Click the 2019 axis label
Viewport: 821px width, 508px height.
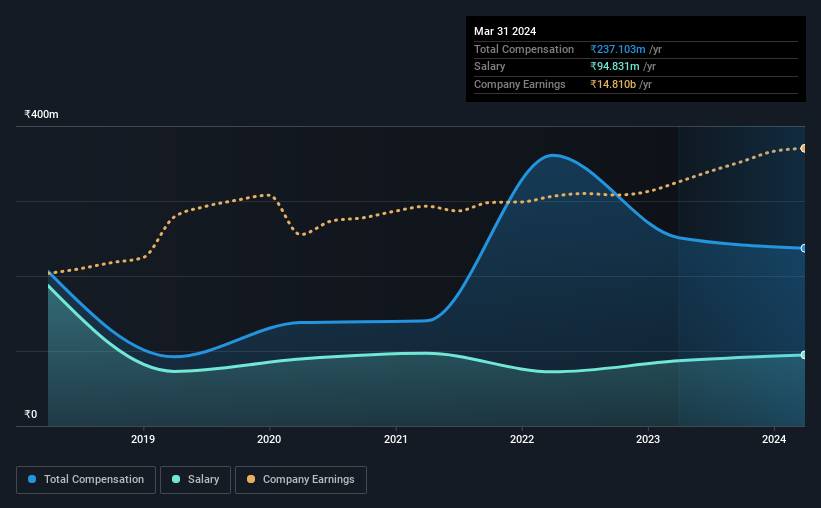(x=142, y=439)
